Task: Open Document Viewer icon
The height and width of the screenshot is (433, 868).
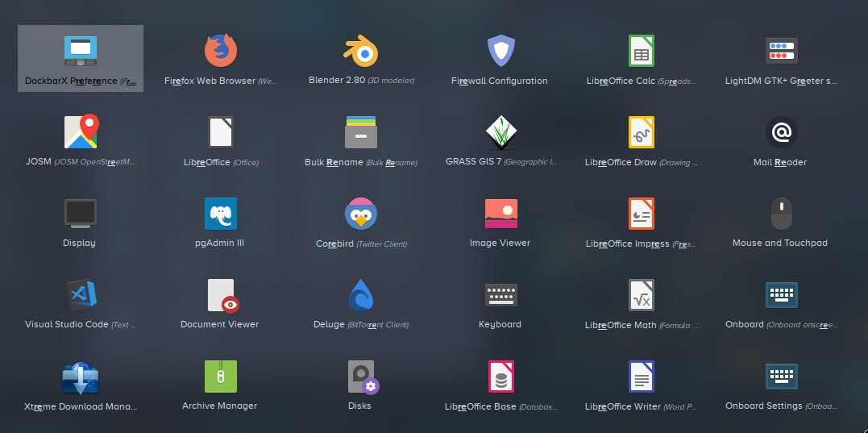Action: coord(222,296)
